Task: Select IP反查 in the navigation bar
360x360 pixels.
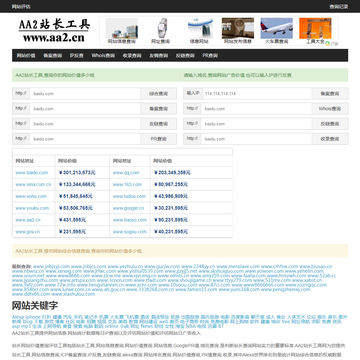Action: [x=77, y=55]
